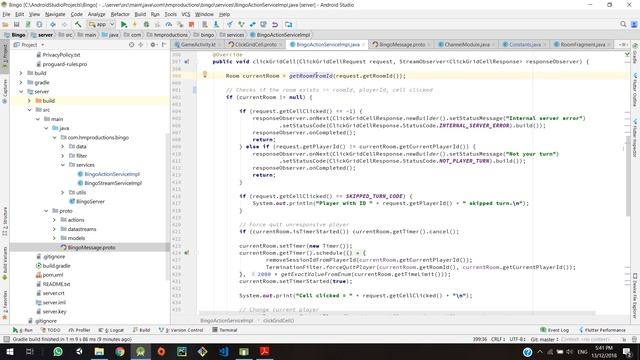Open the VCS menu
The height and width of the screenshot is (360, 640).
(186, 14)
